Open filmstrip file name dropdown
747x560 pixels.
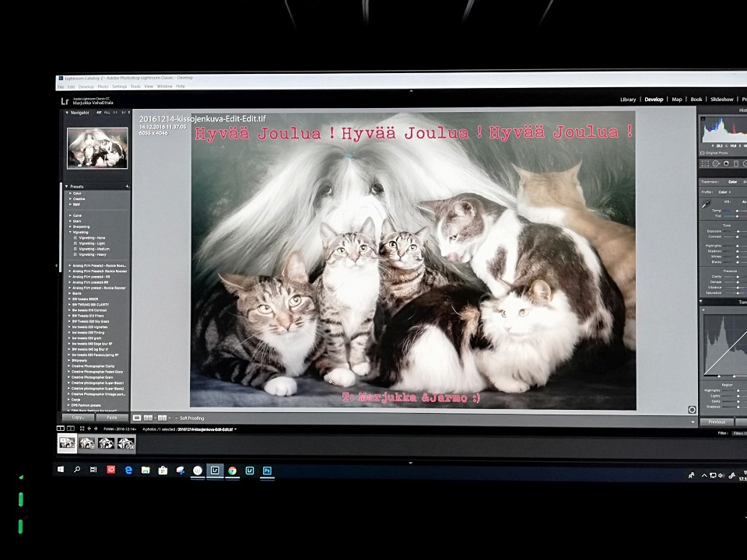coord(235,429)
